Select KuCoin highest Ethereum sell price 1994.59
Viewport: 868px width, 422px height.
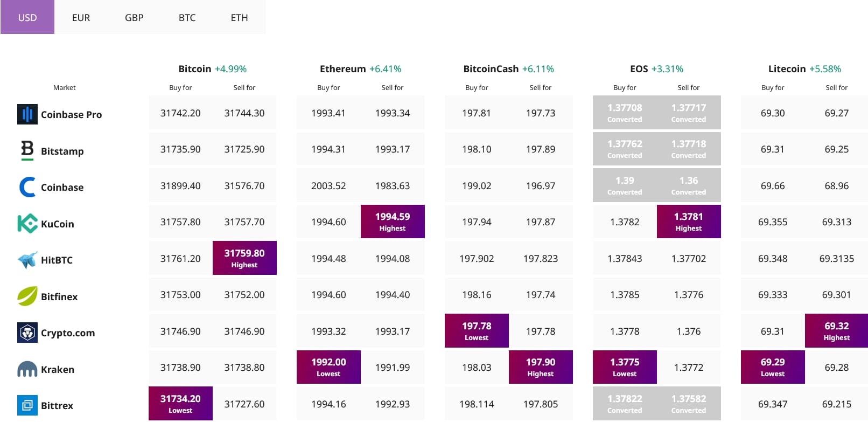coord(393,221)
